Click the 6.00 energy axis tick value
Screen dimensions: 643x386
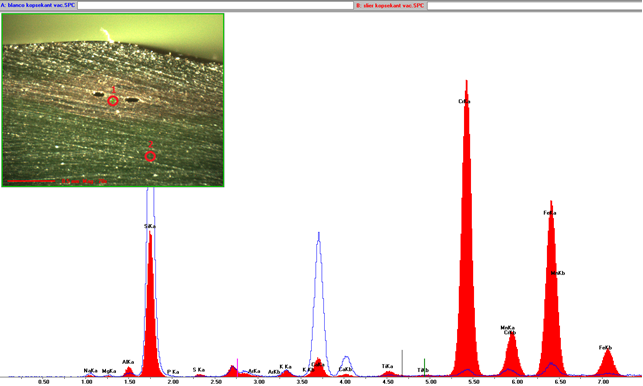518,382
